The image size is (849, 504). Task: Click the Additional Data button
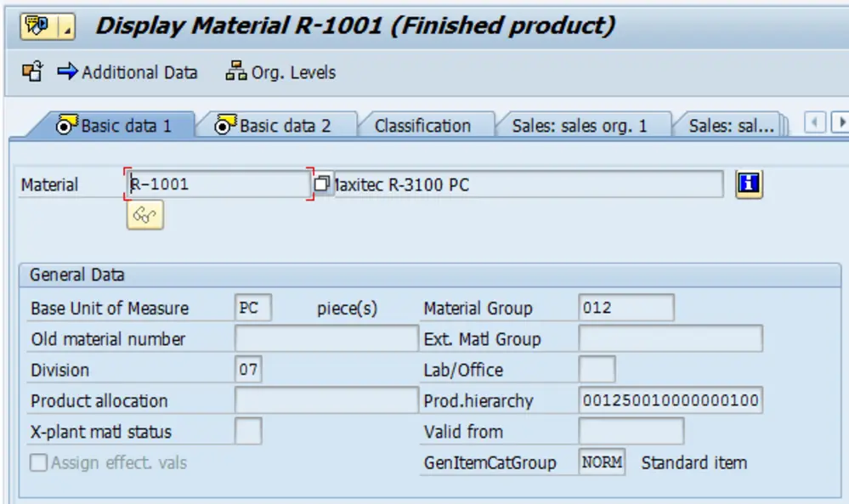click(x=134, y=72)
